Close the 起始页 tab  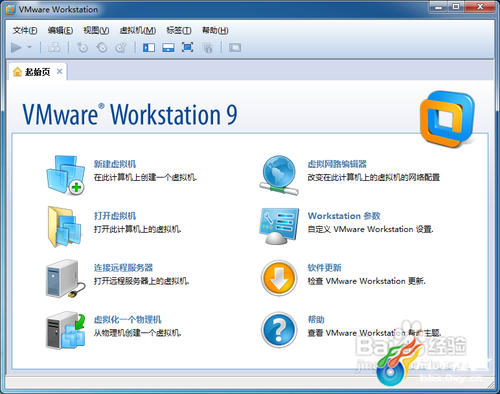[59, 71]
